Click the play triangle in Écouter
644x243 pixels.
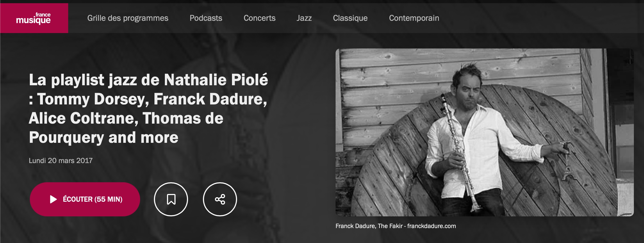point(54,199)
